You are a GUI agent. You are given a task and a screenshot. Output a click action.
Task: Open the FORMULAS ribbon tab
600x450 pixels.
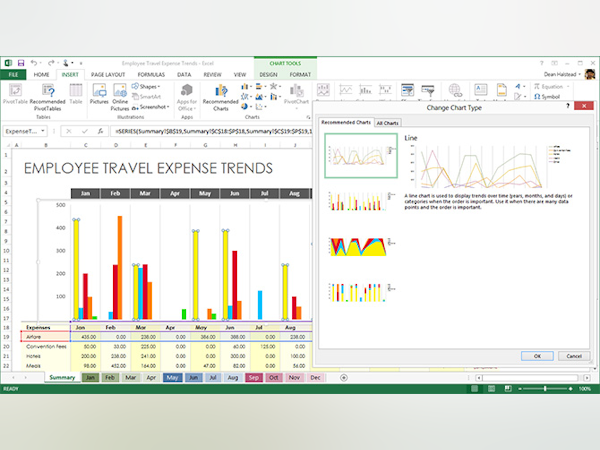pyautogui.click(x=151, y=75)
